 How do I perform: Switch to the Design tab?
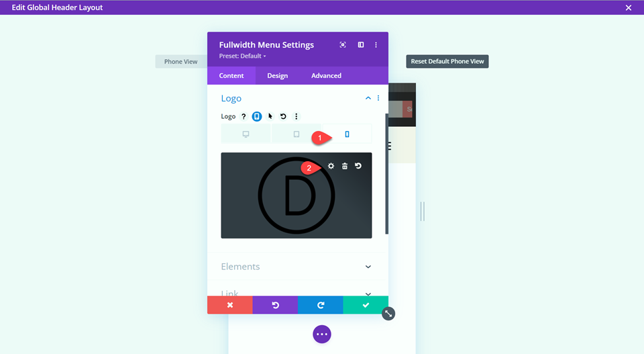(x=277, y=76)
